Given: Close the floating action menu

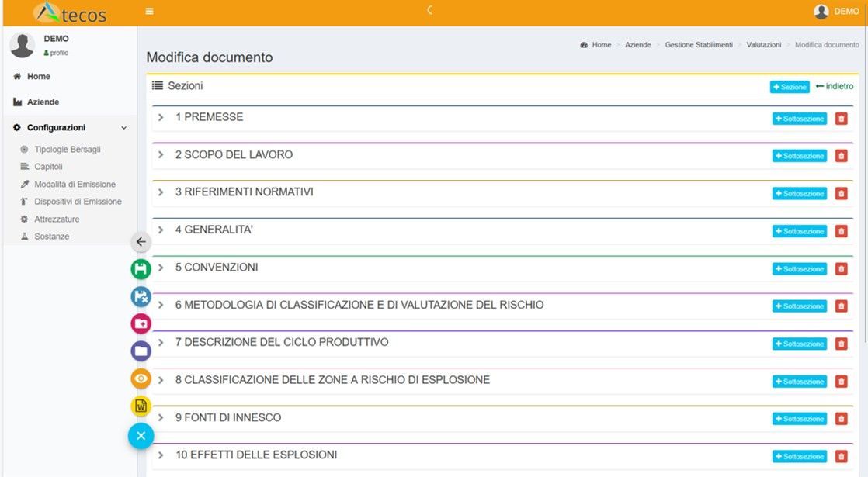Looking at the screenshot, I should click(141, 436).
